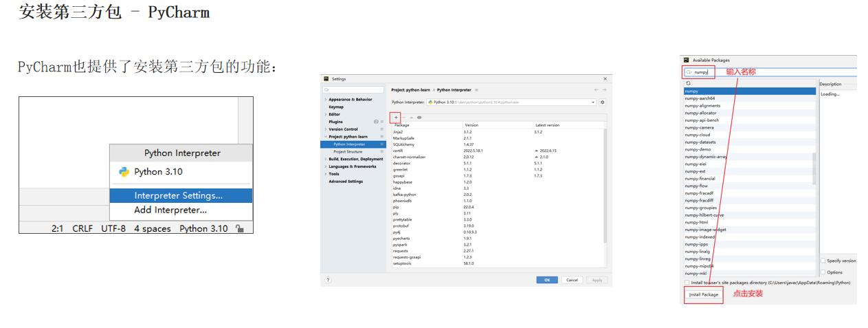Click the UTF-8 encoding status entry
The height and width of the screenshot is (328, 868).
click(x=113, y=228)
